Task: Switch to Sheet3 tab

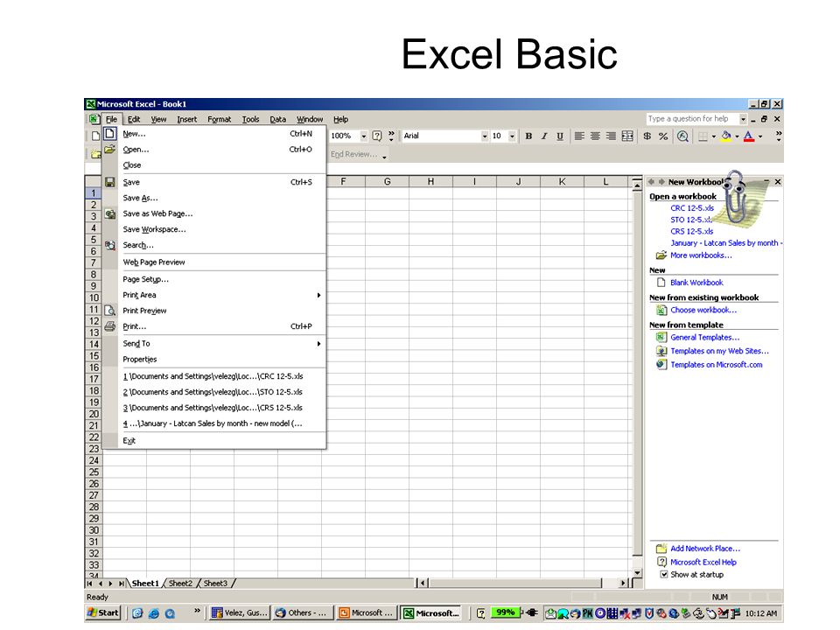Action: pos(215,584)
